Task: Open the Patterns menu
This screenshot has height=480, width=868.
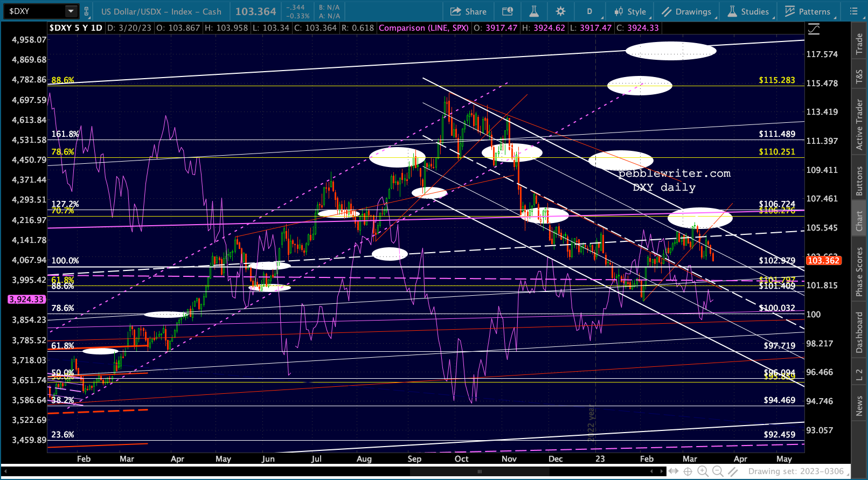Action: 808,11
